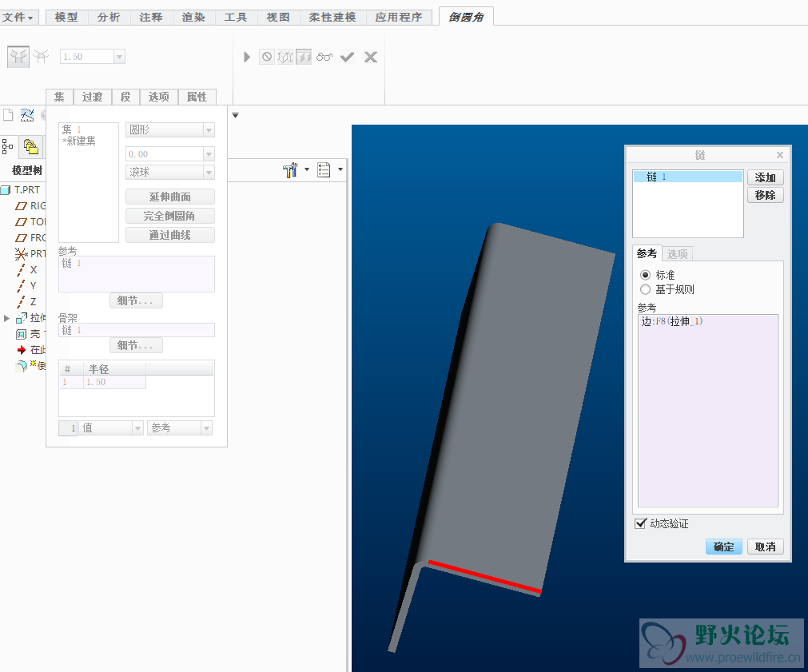Select the Z axis in model tree

click(x=27, y=302)
